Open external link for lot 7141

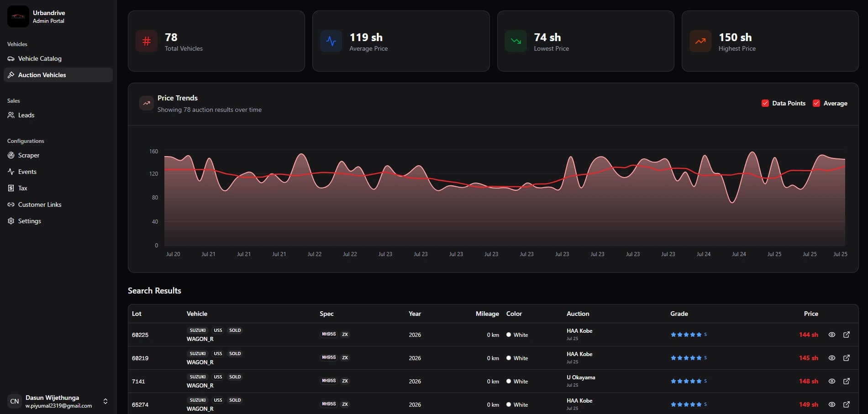coord(847,381)
